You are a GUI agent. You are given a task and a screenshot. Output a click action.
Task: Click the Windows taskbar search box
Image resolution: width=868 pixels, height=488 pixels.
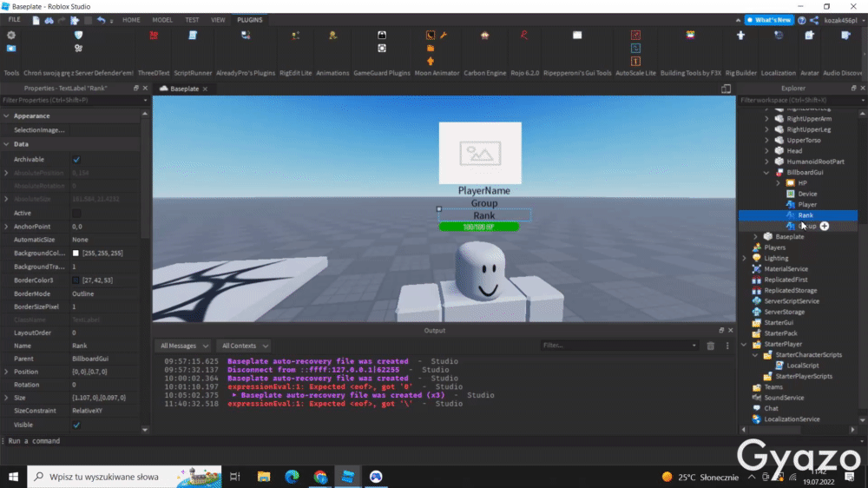124,477
